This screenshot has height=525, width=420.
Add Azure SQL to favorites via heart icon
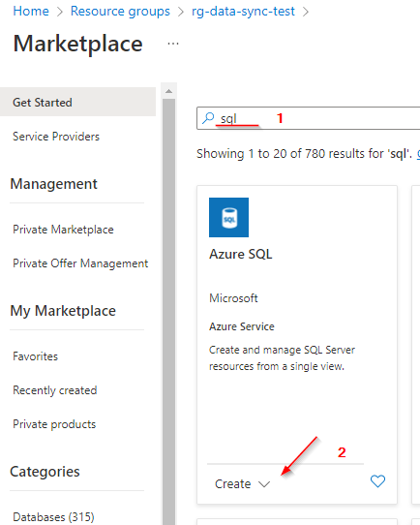tap(377, 481)
